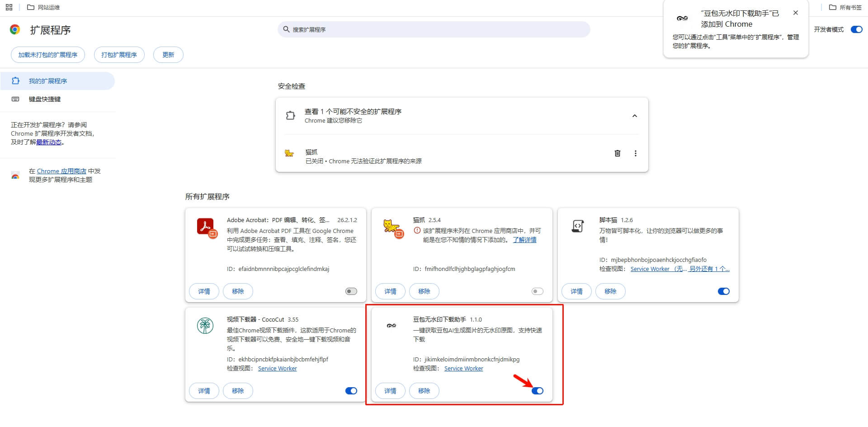Click the 脚本猫 script extension icon
868x427 pixels.
[x=579, y=226]
